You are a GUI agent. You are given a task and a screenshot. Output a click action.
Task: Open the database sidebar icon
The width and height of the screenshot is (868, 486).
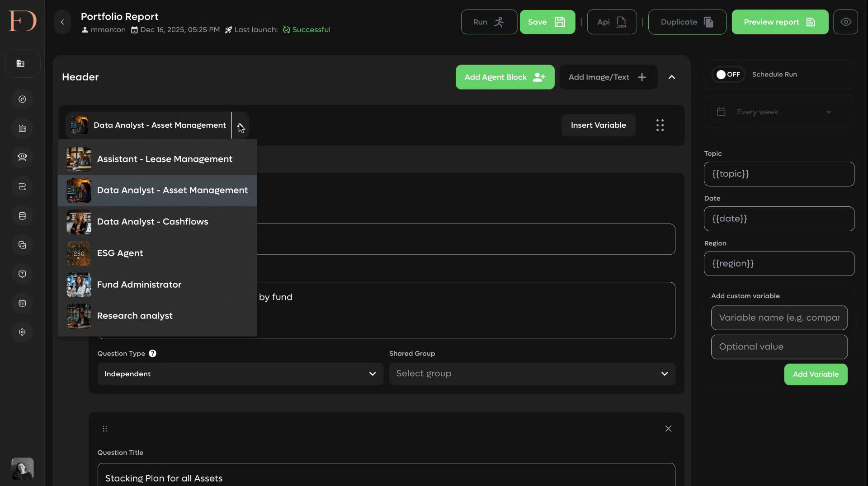[22, 216]
